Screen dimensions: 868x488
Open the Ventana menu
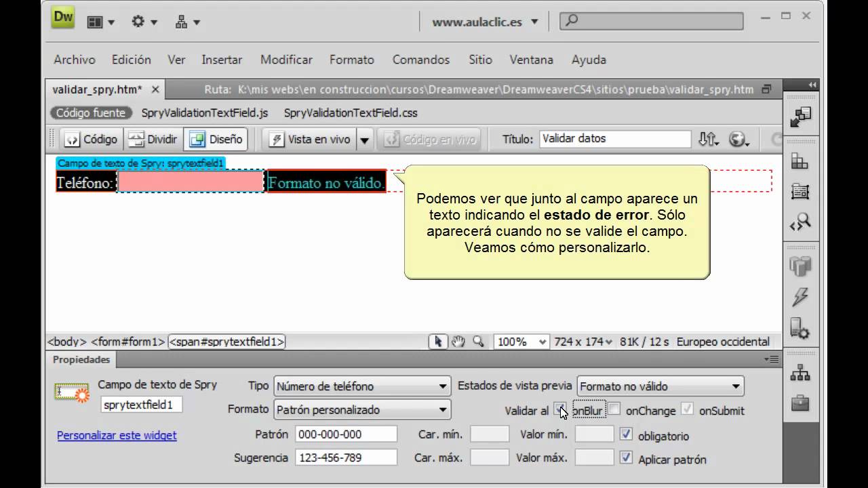tap(532, 60)
